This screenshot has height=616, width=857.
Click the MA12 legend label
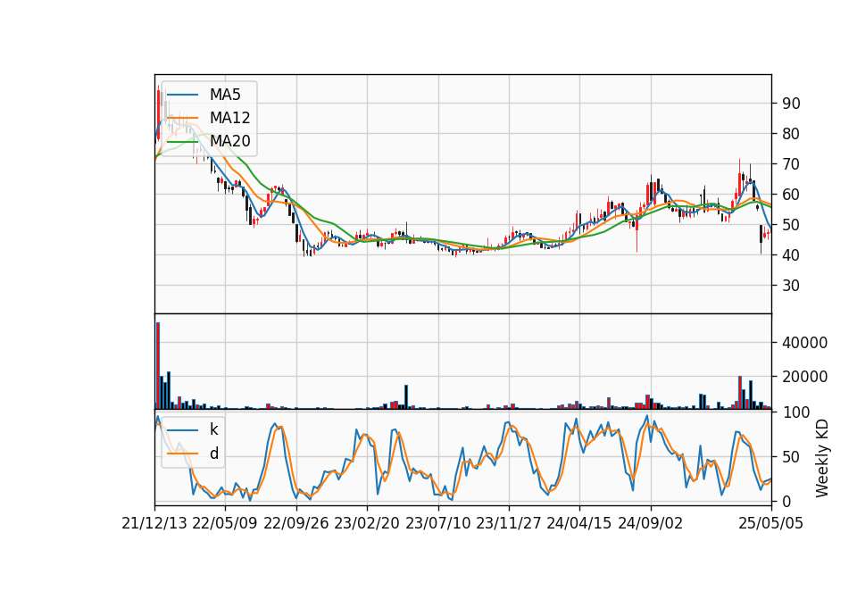click(229, 118)
